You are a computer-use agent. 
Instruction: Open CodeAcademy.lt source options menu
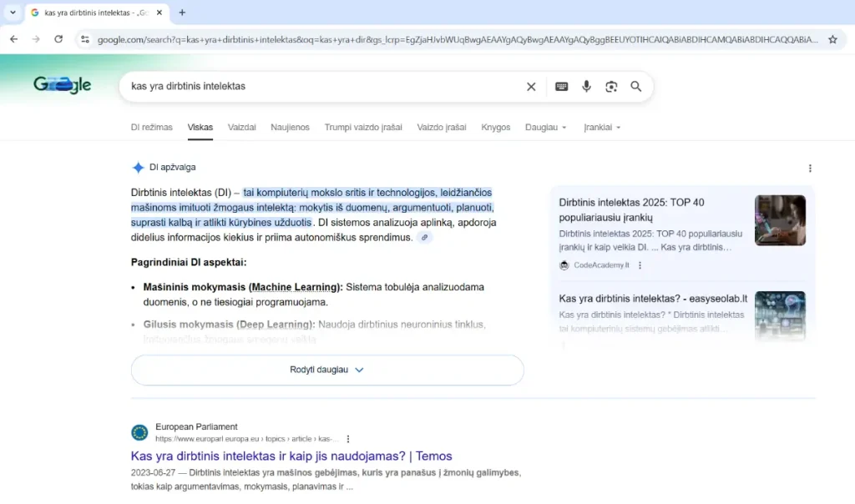[x=640, y=265]
